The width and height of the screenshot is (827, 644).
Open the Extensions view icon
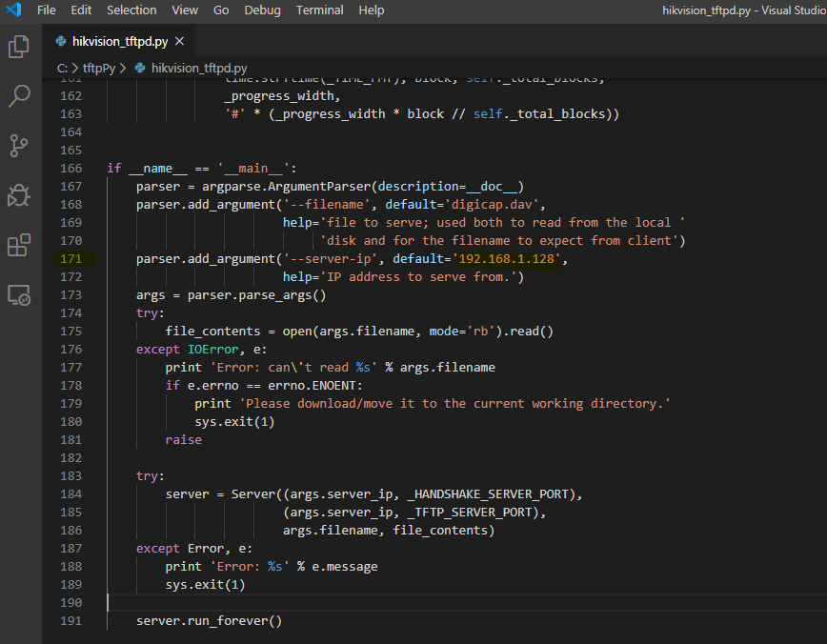pos(19,246)
